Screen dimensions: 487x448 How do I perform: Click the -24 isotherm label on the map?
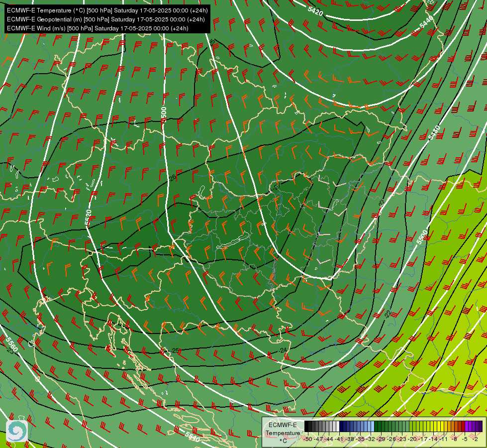[x=283, y=350]
